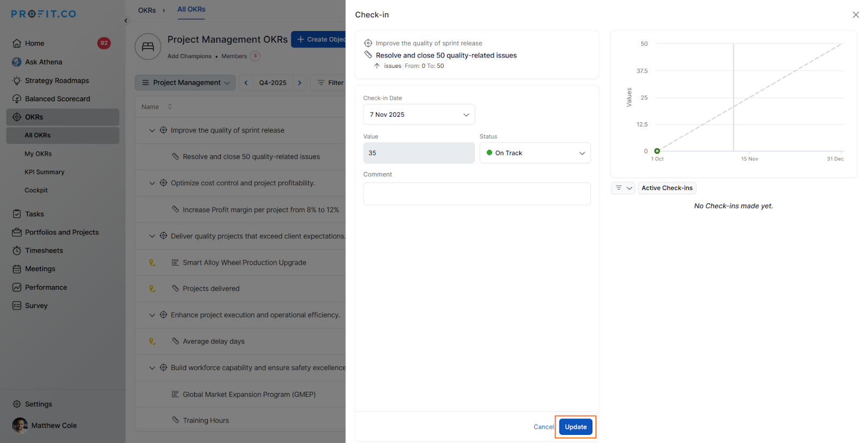Open Strategy Roadmaps lightbulb icon

[17, 80]
